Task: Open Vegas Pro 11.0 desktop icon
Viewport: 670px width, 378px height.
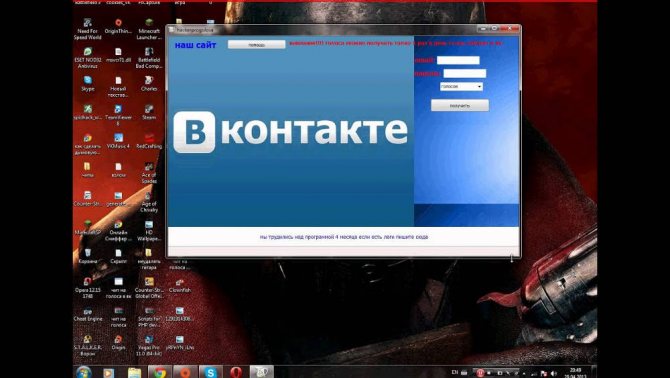Action: pyautogui.click(x=149, y=346)
